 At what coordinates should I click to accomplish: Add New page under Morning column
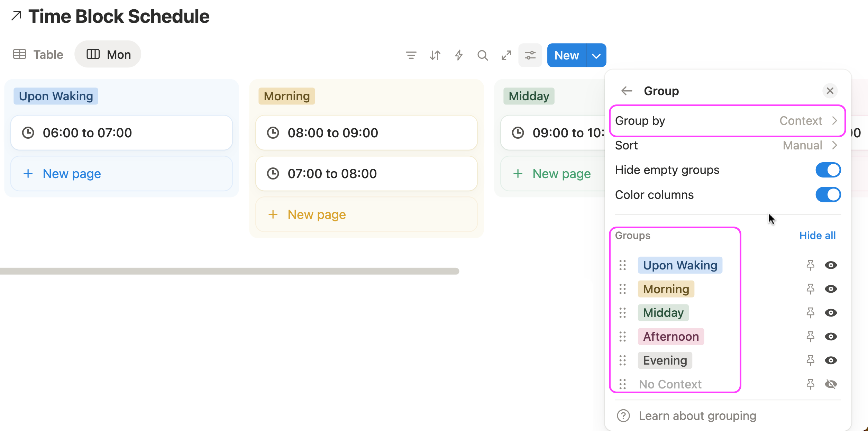point(316,214)
